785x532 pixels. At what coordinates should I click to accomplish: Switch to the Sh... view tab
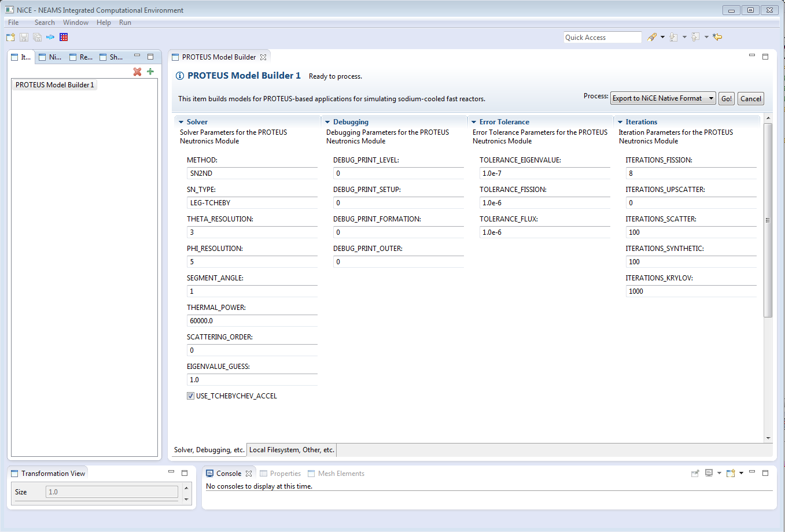click(111, 57)
